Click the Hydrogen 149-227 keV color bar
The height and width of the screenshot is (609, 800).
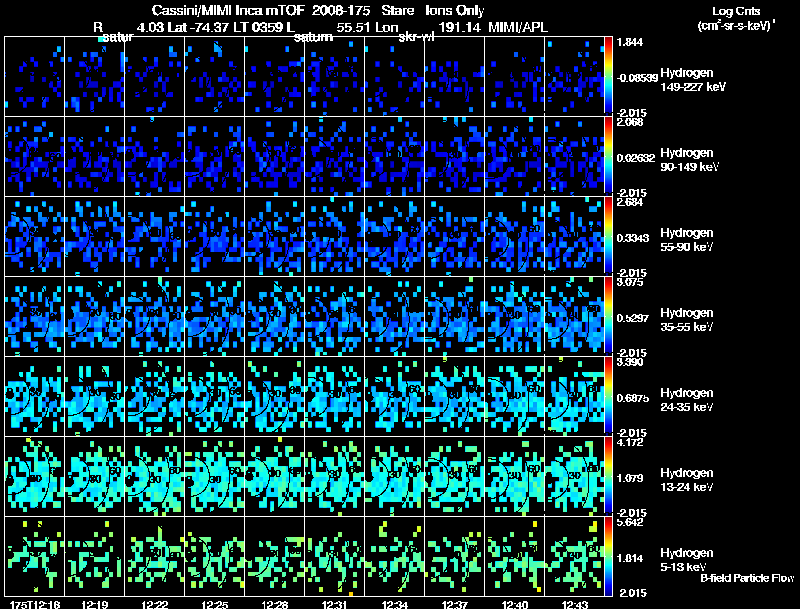(x=609, y=77)
